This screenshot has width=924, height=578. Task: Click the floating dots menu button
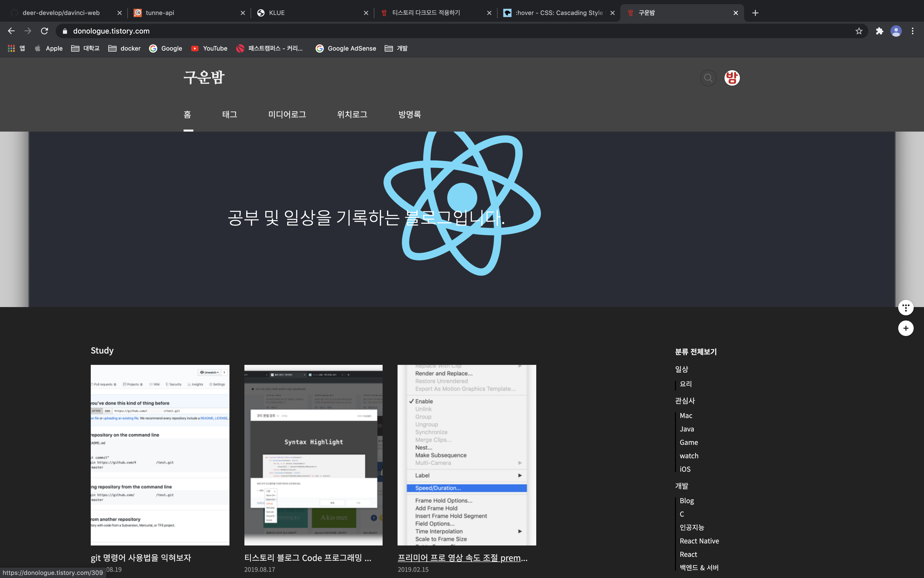[906, 307]
